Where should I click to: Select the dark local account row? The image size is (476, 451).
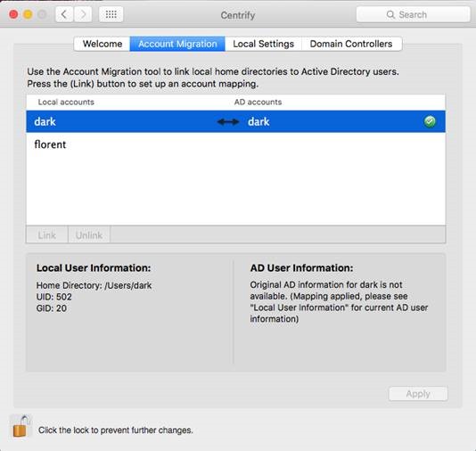pos(235,121)
